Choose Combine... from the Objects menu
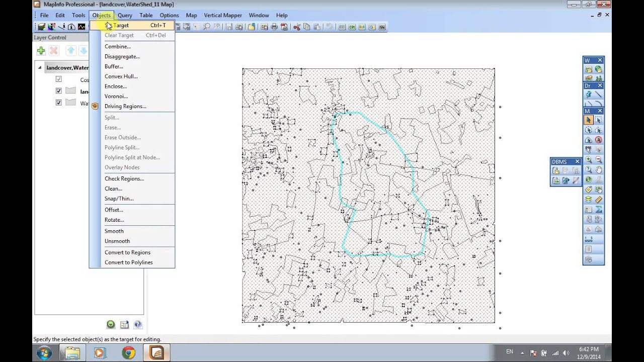Viewport: 644px width, 362px height. tap(132, 46)
